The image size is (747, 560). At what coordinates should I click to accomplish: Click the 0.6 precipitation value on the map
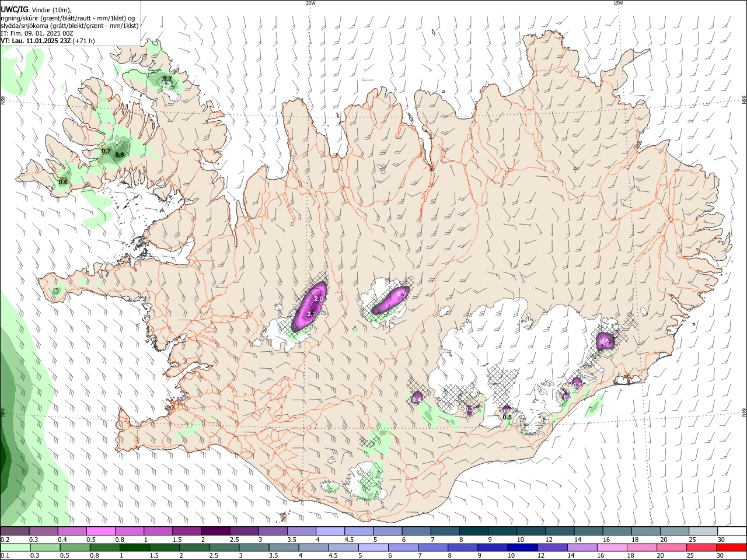pos(63,182)
